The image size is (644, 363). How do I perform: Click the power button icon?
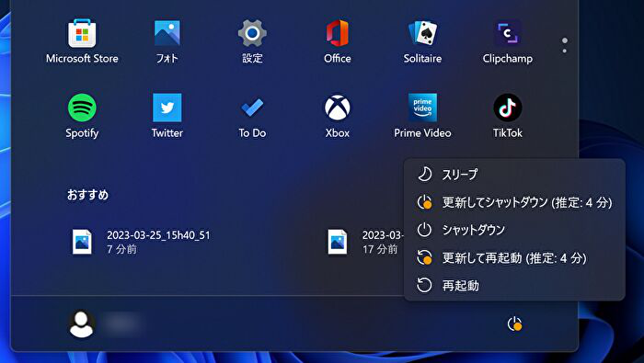[x=514, y=323]
